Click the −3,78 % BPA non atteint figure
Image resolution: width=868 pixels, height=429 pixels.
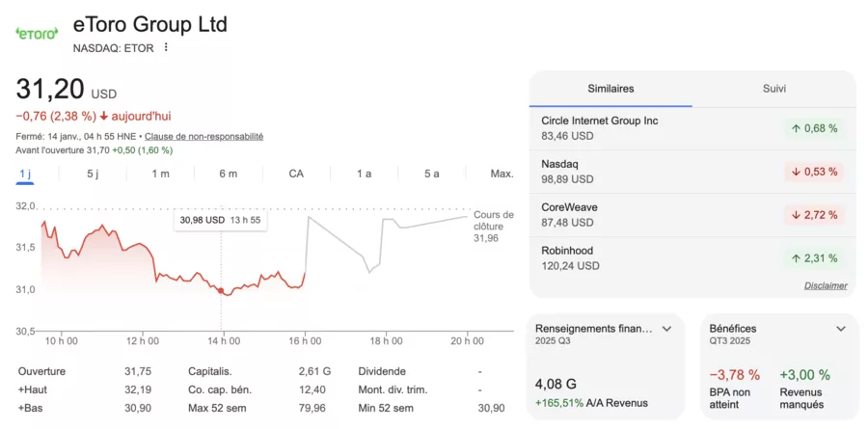[735, 375]
